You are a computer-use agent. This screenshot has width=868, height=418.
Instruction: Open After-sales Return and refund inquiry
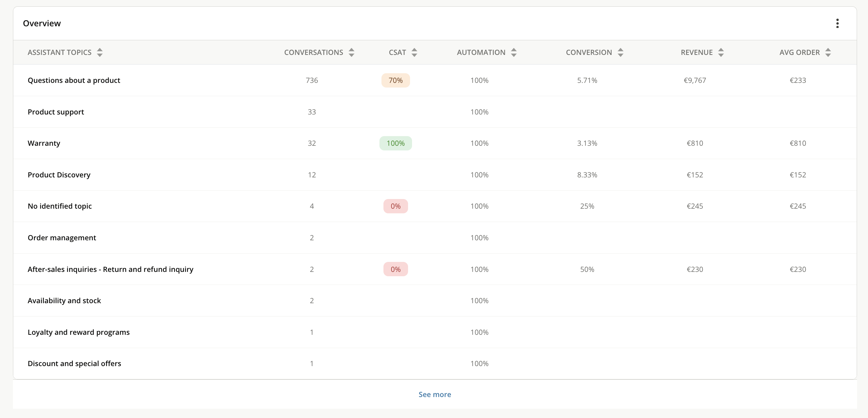point(110,269)
